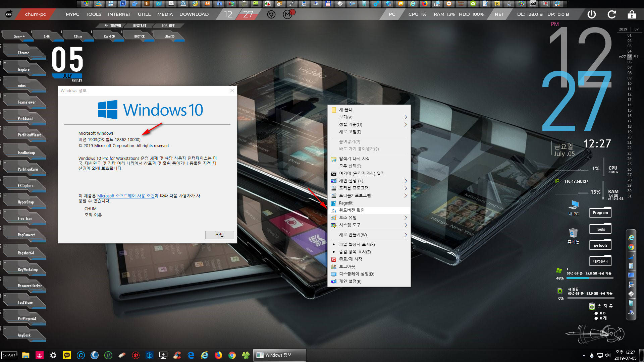Click SHUTDOWN button
The height and width of the screenshot is (362, 644).
pos(112,26)
